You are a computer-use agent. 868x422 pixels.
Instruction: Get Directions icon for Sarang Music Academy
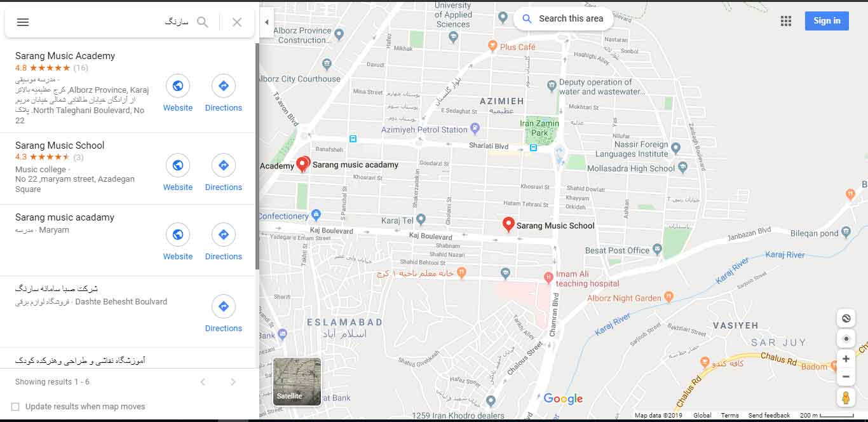click(224, 86)
